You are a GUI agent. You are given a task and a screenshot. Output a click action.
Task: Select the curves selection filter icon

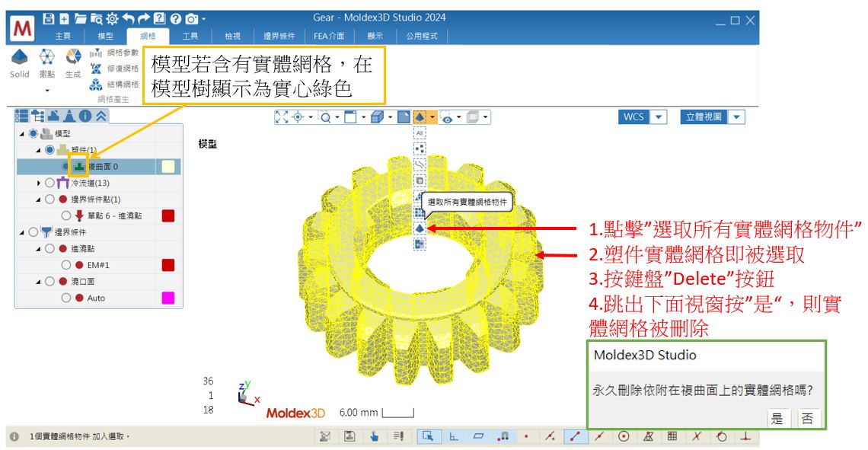pyautogui.click(x=420, y=164)
